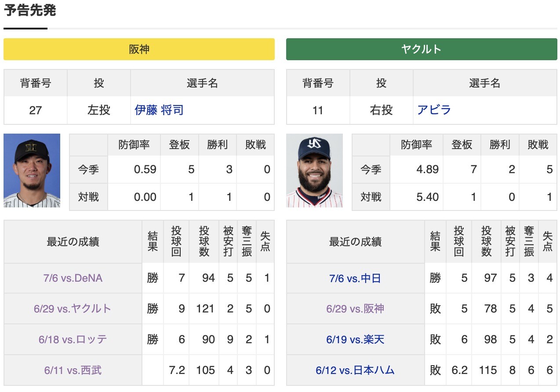
Task: Click the 対戦 row in Yakult stats table
Action: 371,197
